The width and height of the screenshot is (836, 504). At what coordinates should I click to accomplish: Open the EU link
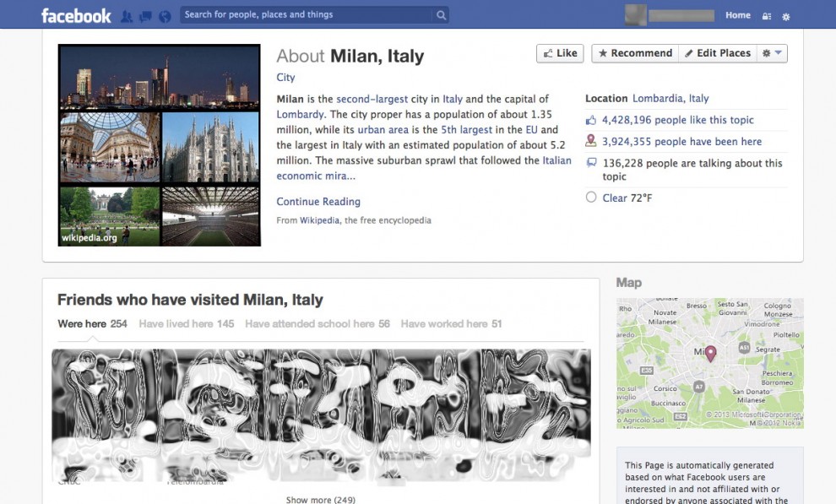531,130
